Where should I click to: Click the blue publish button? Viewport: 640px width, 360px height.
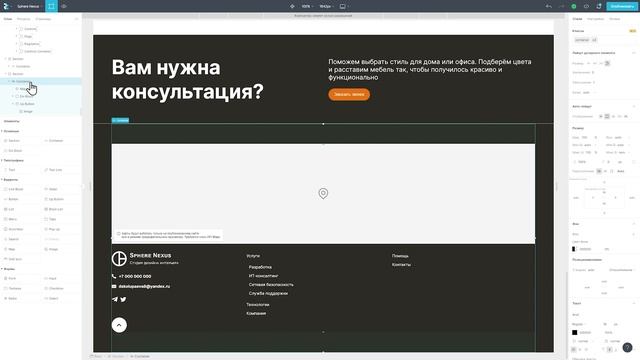point(622,6)
